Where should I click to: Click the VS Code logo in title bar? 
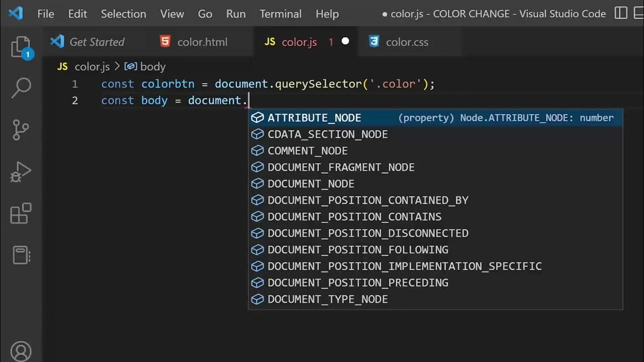click(16, 14)
